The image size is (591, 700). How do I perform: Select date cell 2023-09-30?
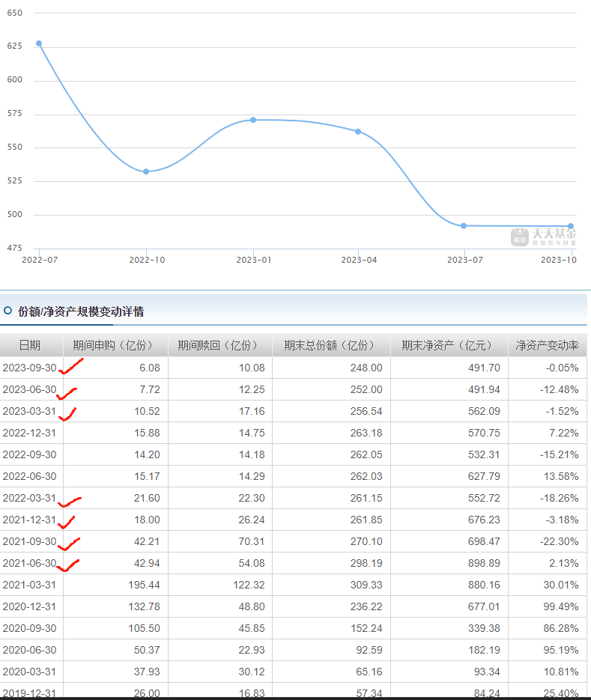click(x=29, y=368)
